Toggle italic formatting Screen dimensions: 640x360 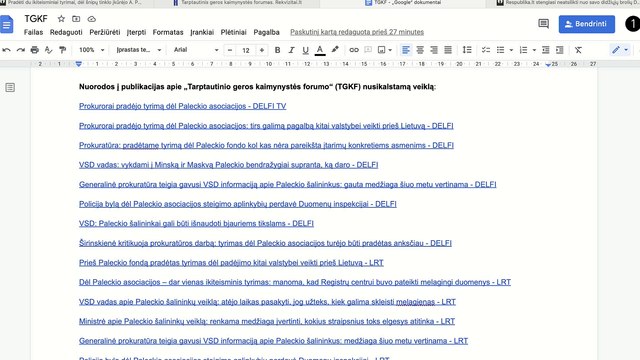click(291, 50)
